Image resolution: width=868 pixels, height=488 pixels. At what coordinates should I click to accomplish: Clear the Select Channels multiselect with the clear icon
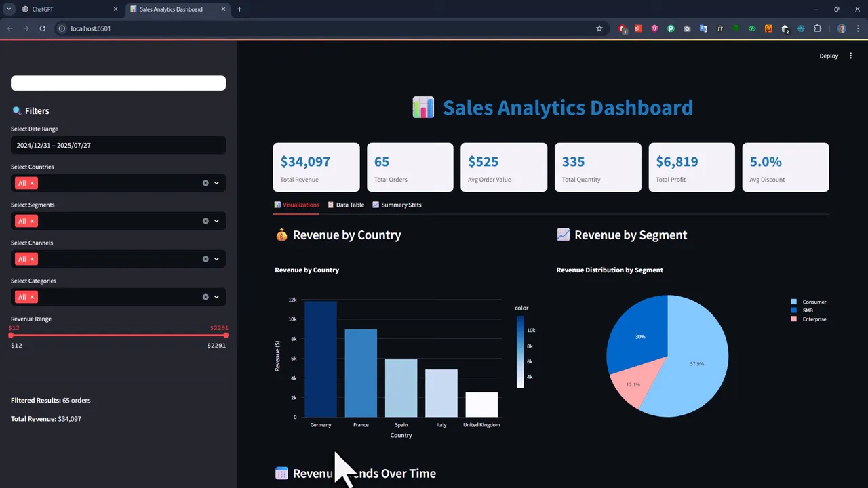[x=205, y=258]
